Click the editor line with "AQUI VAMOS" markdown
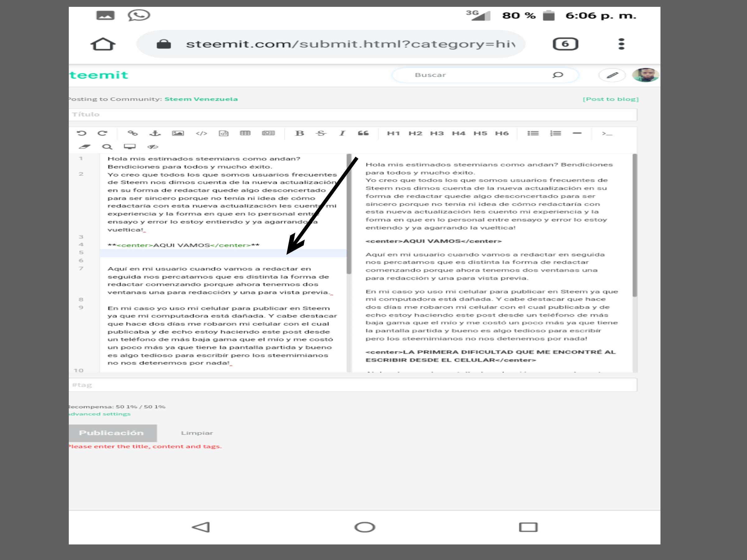 (x=183, y=245)
